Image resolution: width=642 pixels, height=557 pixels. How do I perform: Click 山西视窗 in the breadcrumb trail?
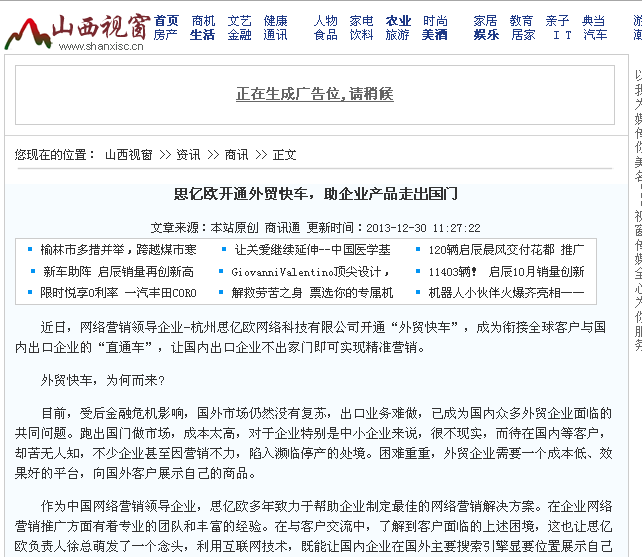tap(129, 155)
